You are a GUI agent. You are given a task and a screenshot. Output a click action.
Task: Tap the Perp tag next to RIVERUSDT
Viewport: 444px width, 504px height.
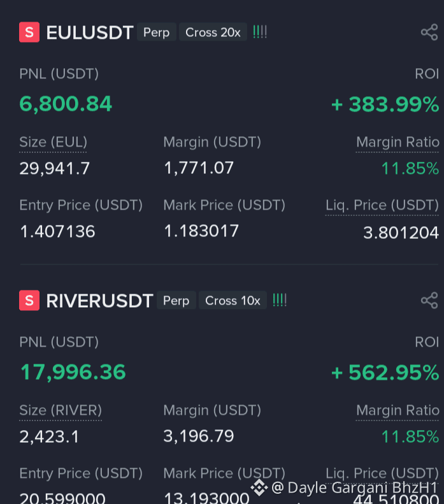point(176,301)
